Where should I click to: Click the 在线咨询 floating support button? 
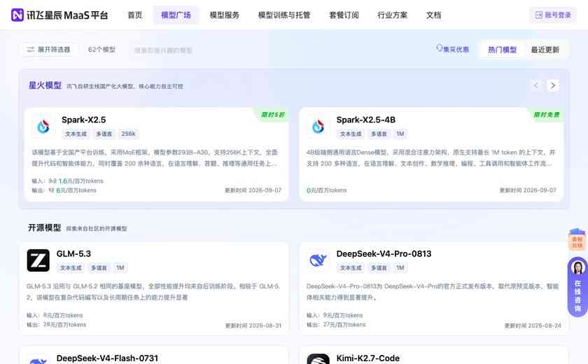577,287
